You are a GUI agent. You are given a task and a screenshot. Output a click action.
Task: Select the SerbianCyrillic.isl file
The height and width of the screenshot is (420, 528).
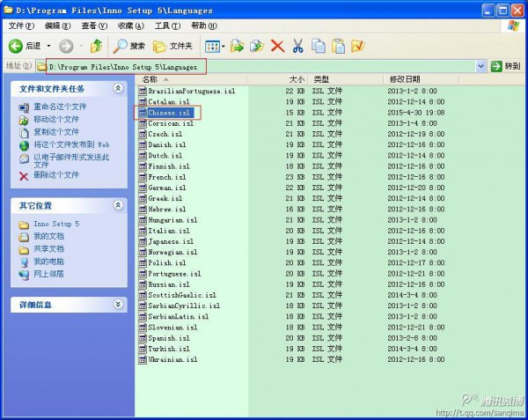click(x=184, y=306)
